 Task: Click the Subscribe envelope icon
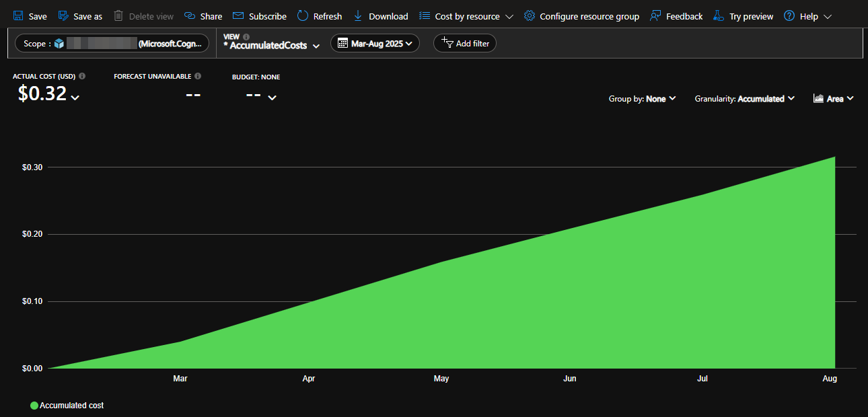tap(238, 15)
